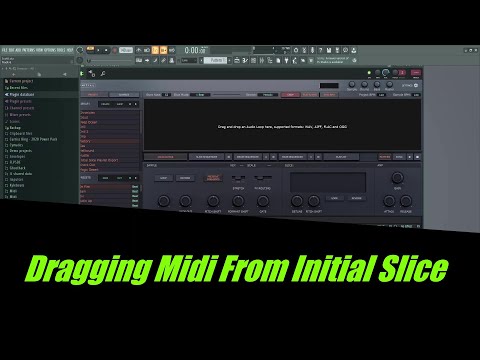Click the transport play button
480x360 pixels.
pos(98,50)
